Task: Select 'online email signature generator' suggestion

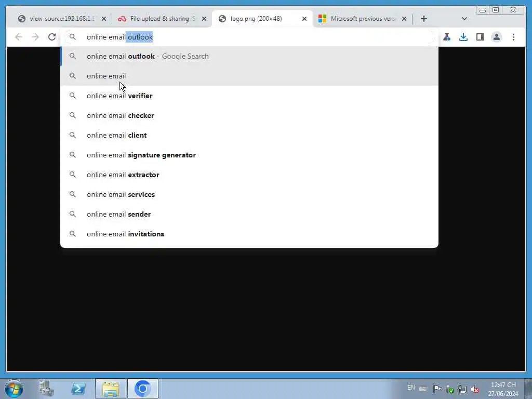Action: [249, 155]
